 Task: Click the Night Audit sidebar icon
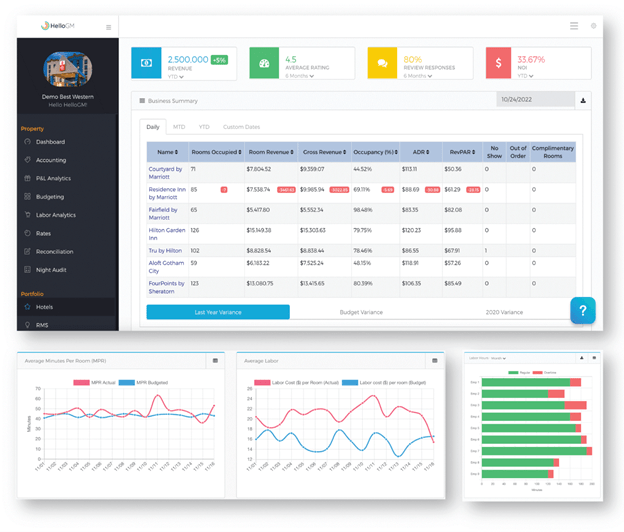point(27,270)
